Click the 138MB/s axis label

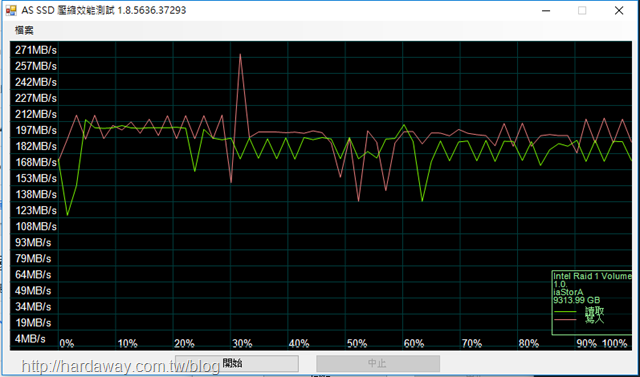[x=36, y=194]
